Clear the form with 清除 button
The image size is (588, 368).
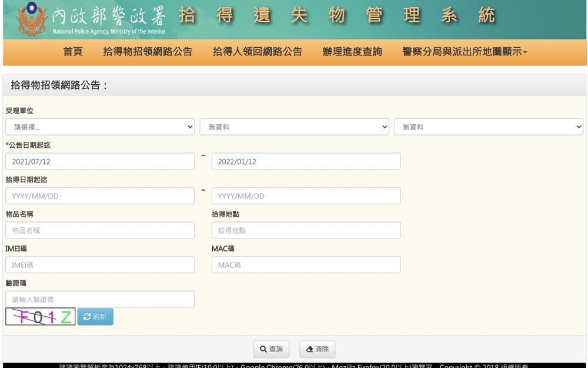point(317,349)
